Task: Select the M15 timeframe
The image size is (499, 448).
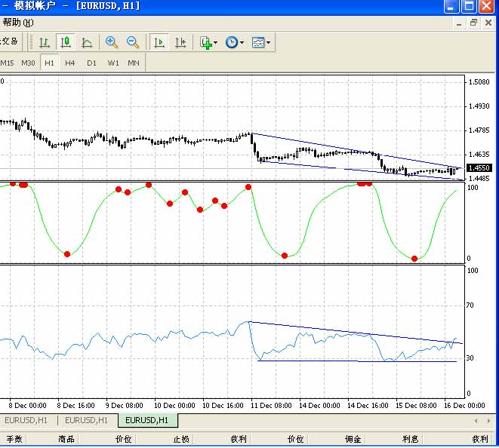Action: (x=7, y=63)
